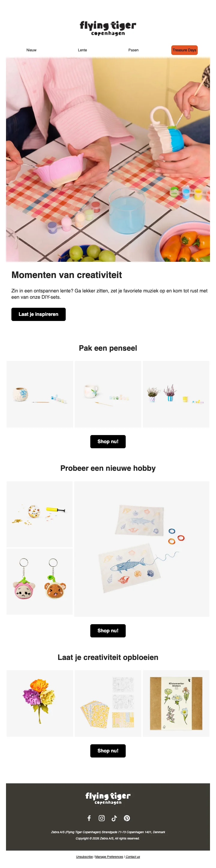Image resolution: width=216 pixels, height=868 pixels.
Task: Open the crochet keychain animals product image
Action: (x=40, y=581)
